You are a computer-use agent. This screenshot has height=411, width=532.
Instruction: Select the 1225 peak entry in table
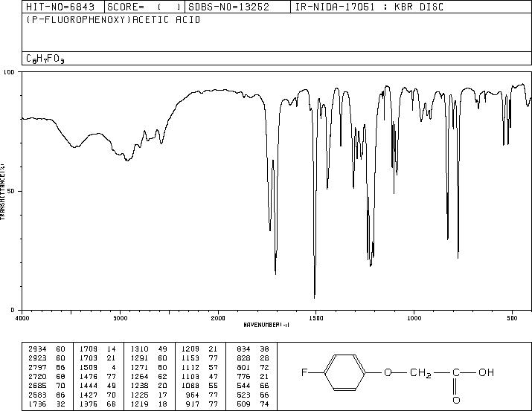coord(149,395)
